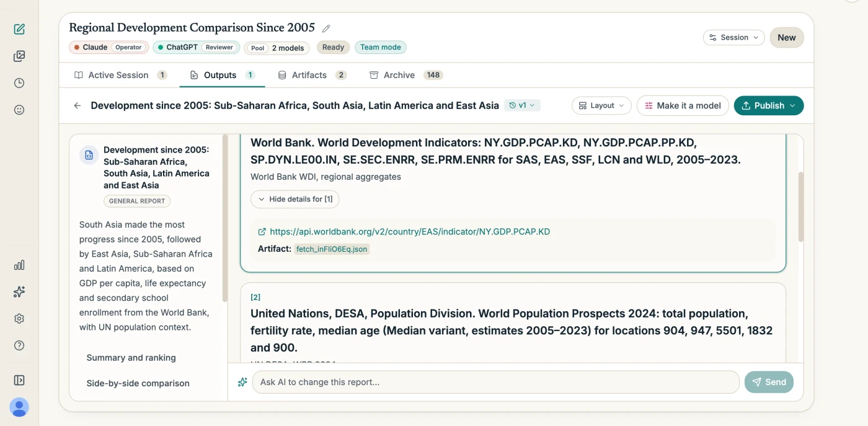Screen dimensions: 868x426
Task: Expand the Publish dropdown button
Action: [x=769, y=105]
